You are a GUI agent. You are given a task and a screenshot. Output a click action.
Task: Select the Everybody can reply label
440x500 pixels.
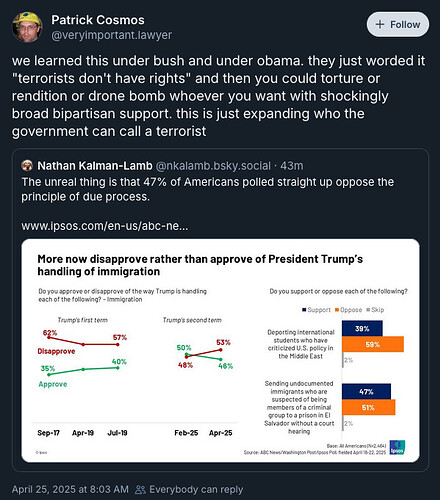coord(196,489)
